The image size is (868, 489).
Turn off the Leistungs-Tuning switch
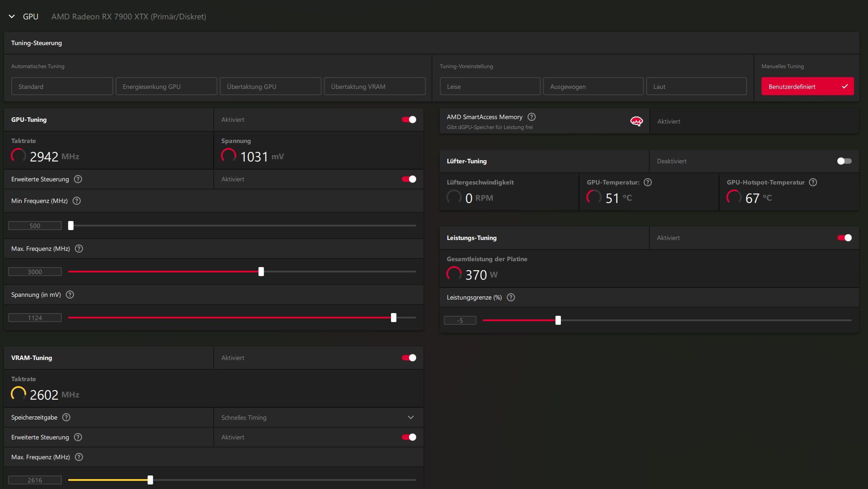pyautogui.click(x=844, y=238)
